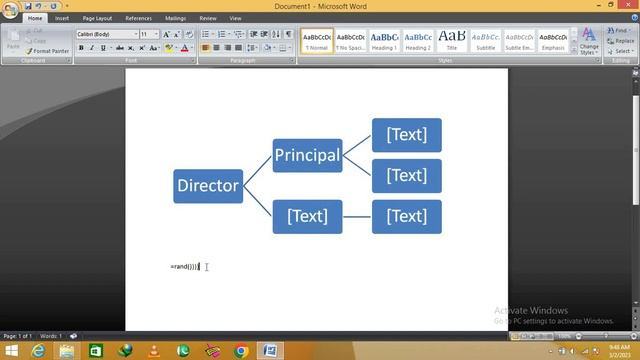The height and width of the screenshot is (360, 640).
Task: Open the Select dropdown in Editing
Action: click(621, 51)
